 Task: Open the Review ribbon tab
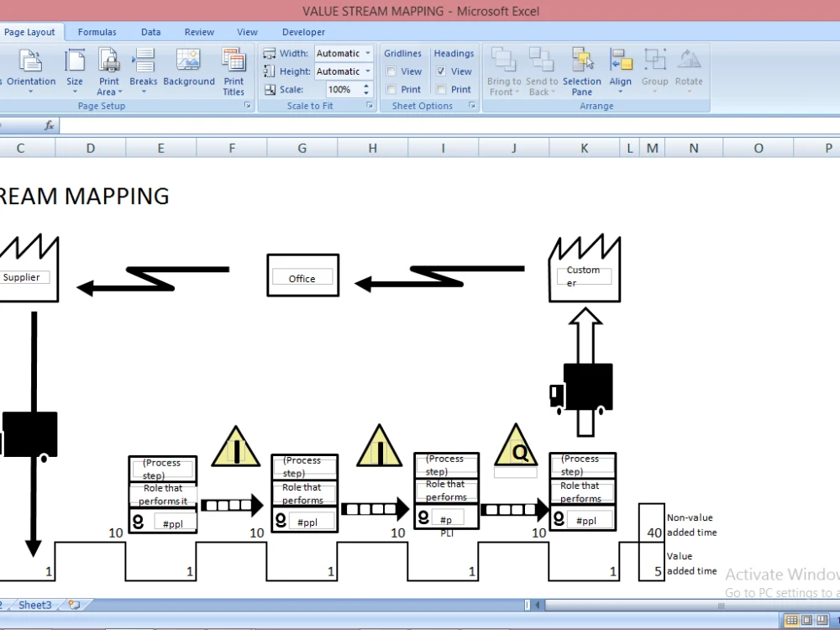click(199, 32)
